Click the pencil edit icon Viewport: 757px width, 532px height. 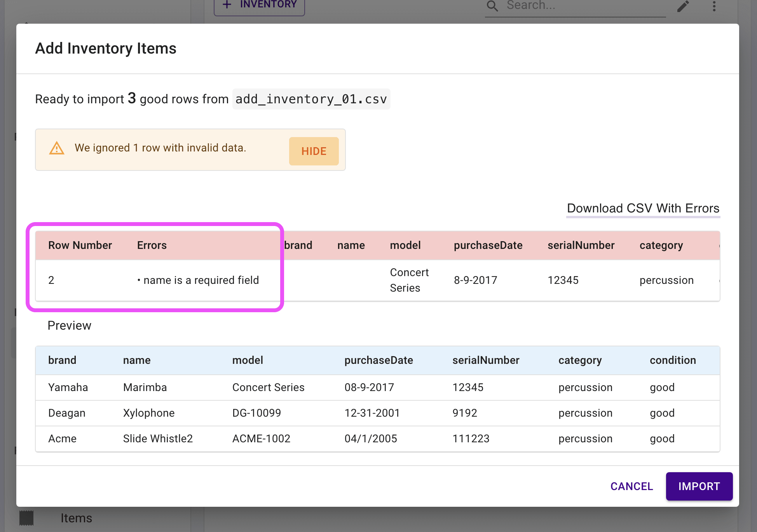683,6
